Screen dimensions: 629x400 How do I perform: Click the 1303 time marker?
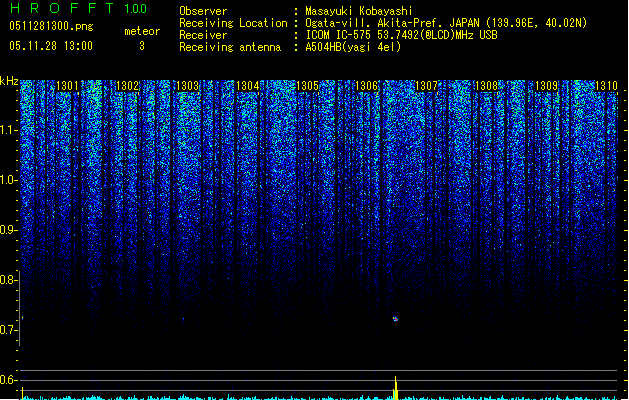pyautogui.click(x=187, y=86)
